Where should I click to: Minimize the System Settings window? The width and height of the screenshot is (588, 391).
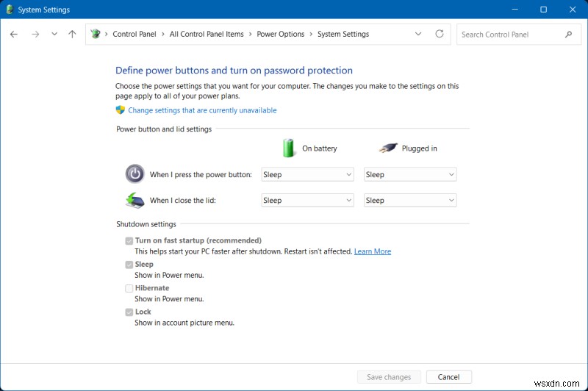515,10
